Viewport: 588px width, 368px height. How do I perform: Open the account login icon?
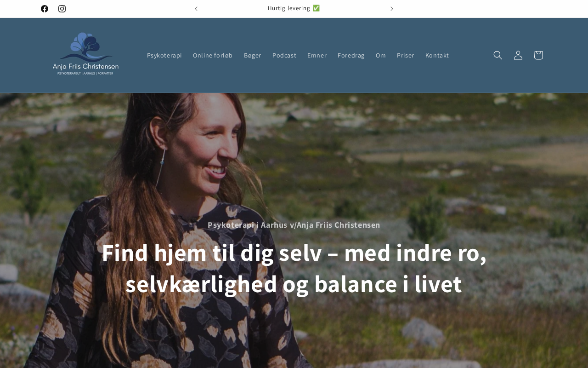point(518,55)
